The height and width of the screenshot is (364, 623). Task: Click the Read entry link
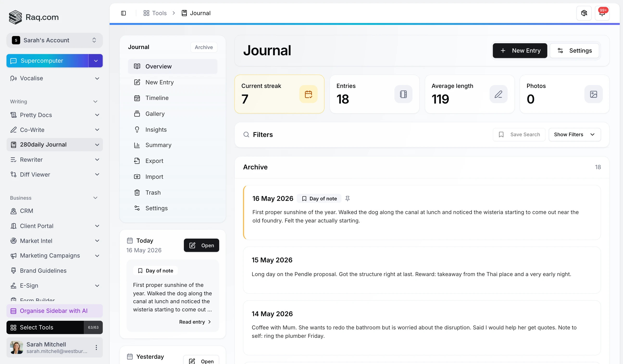pos(195,322)
